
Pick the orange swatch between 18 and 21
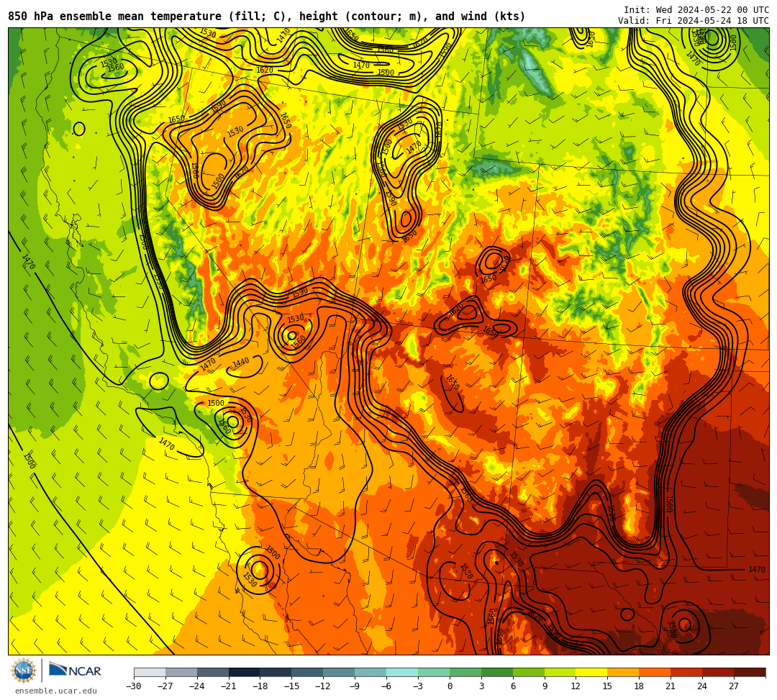pos(655,672)
